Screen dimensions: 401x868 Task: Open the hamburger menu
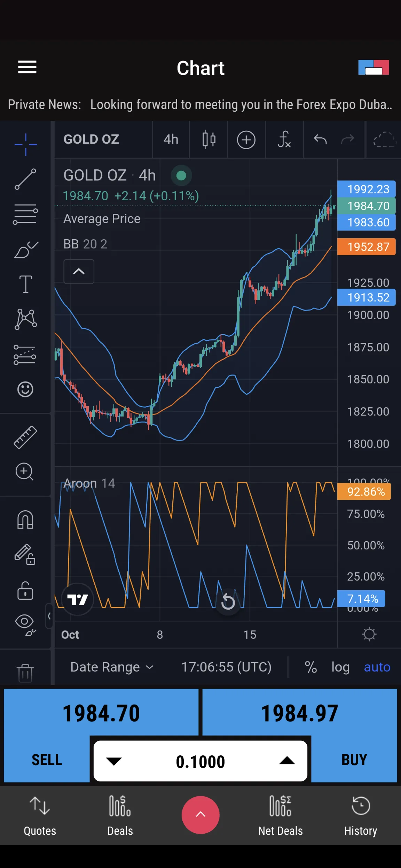[x=27, y=67]
